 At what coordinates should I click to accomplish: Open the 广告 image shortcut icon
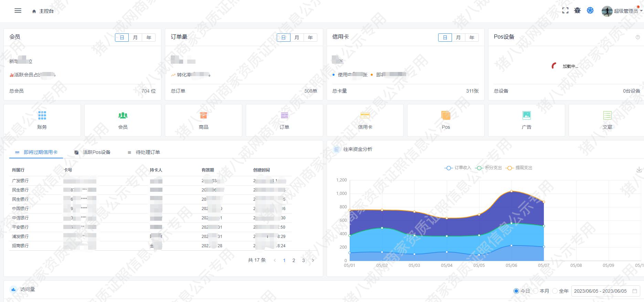click(527, 115)
